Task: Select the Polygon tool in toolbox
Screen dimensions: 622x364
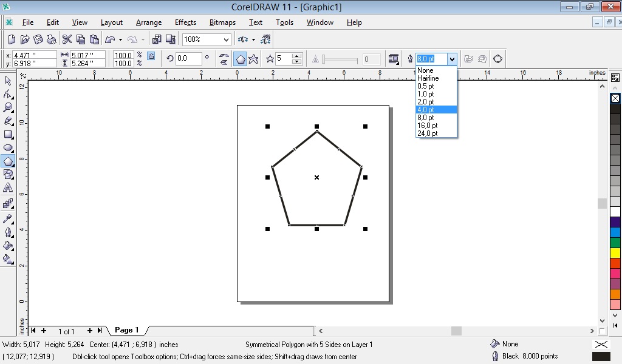Action: (8, 161)
